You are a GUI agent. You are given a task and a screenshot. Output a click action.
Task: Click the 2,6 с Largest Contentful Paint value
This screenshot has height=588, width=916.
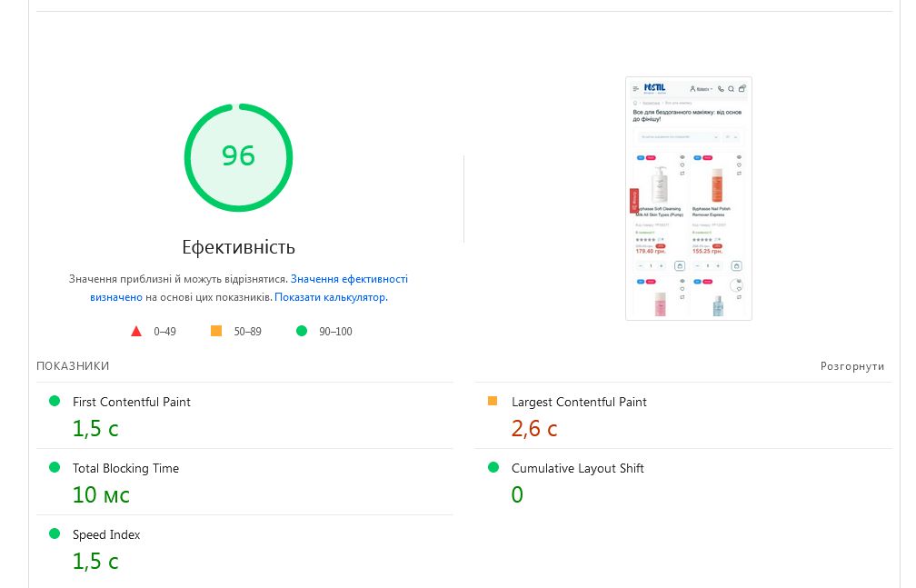[x=534, y=428]
